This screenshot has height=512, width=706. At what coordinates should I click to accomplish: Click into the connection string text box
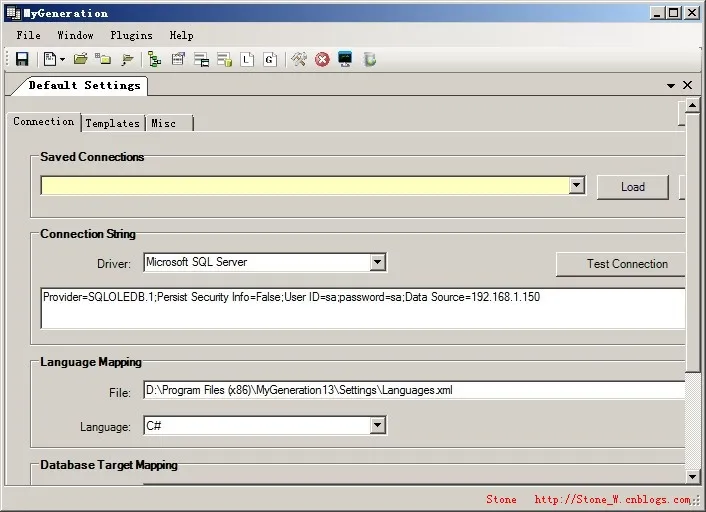(x=363, y=308)
